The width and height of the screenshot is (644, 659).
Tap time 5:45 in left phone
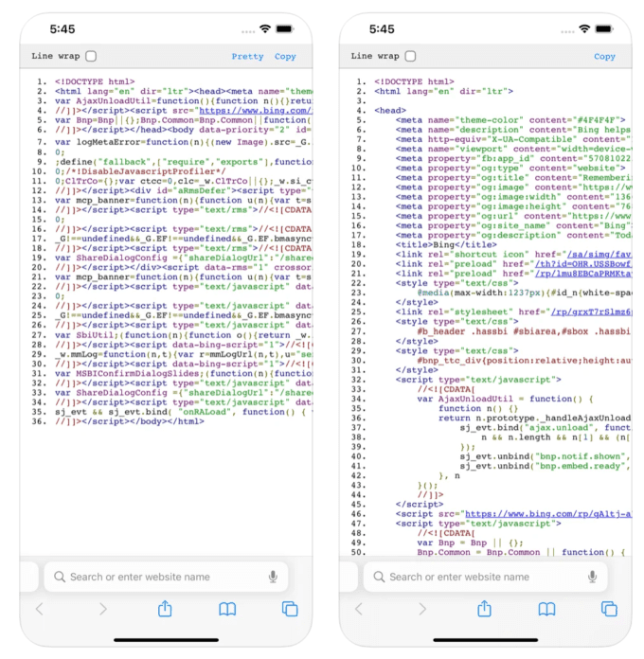click(x=63, y=29)
